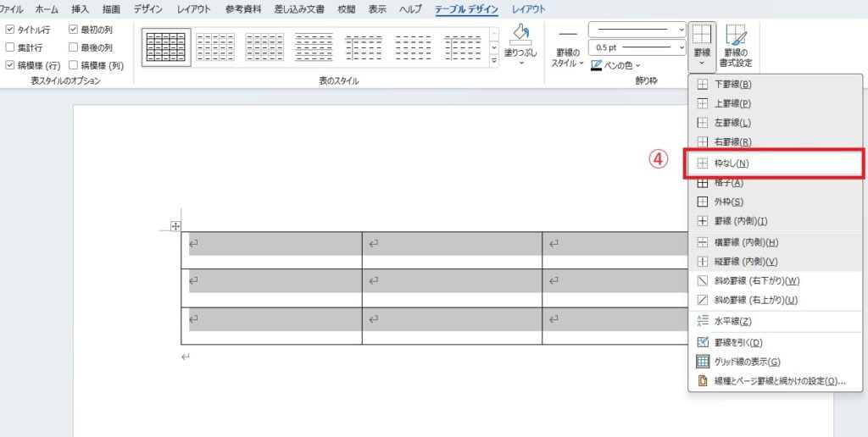Switch to the table レイアウト tab

coord(529,8)
